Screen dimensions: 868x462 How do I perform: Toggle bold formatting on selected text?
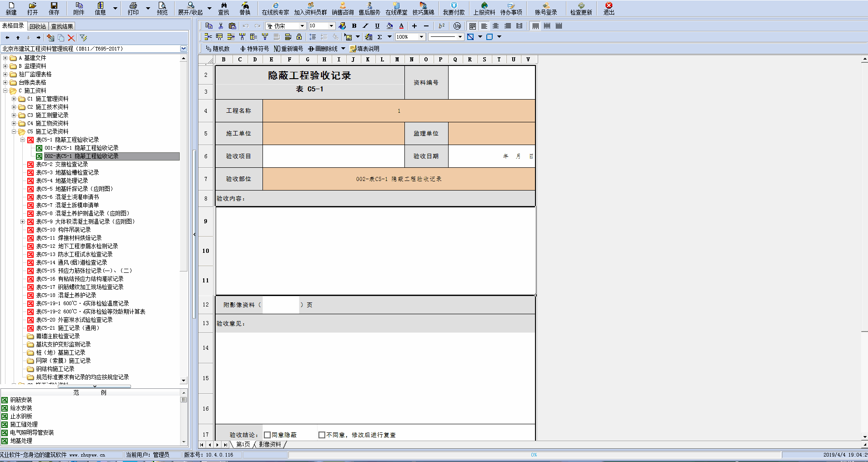point(354,26)
